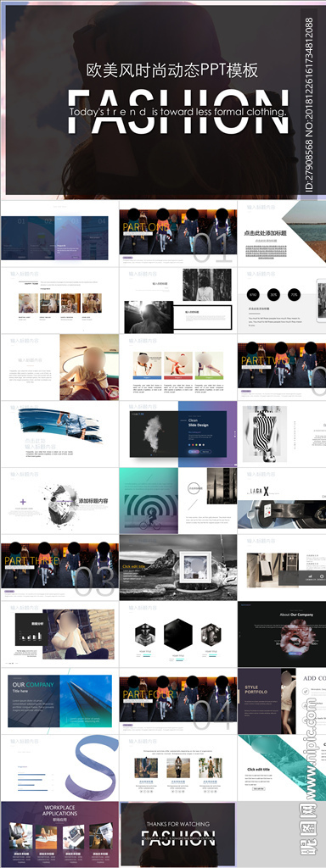
Task: Click the LAGA X logo
Action: [x=257, y=491]
